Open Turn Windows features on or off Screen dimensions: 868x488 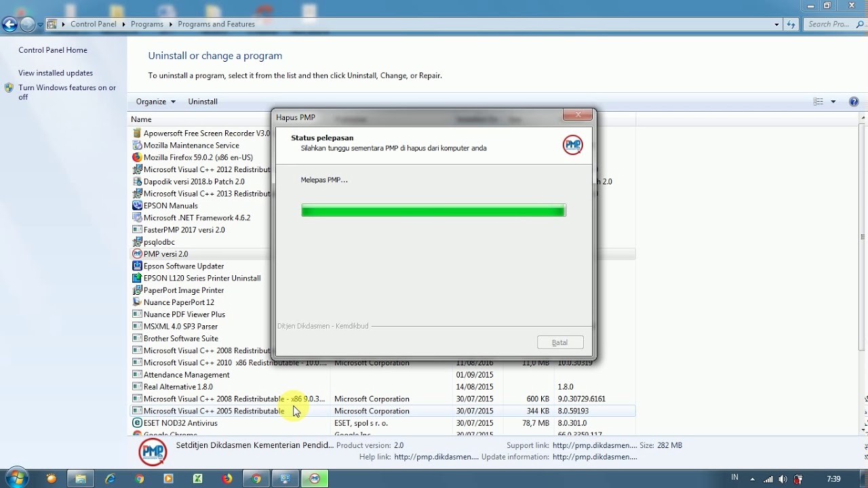coord(67,92)
